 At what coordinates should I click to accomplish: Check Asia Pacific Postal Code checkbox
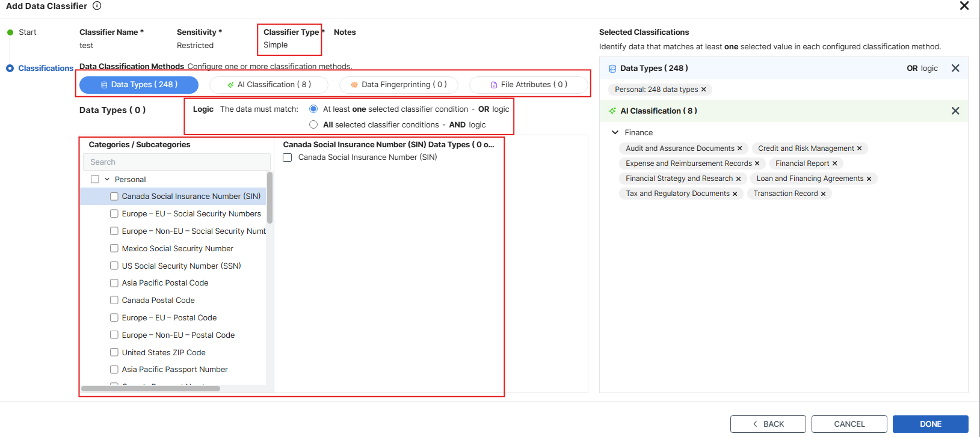[x=114, y=283]
